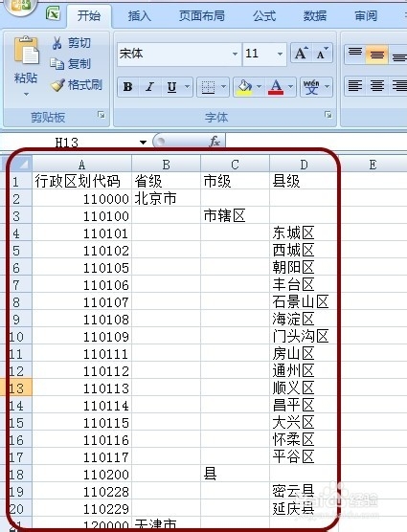The height and width of the screenshot is (532, 407).
Task: Open the Clipboard group dialog launcher
Action: (x=102, y=115)
